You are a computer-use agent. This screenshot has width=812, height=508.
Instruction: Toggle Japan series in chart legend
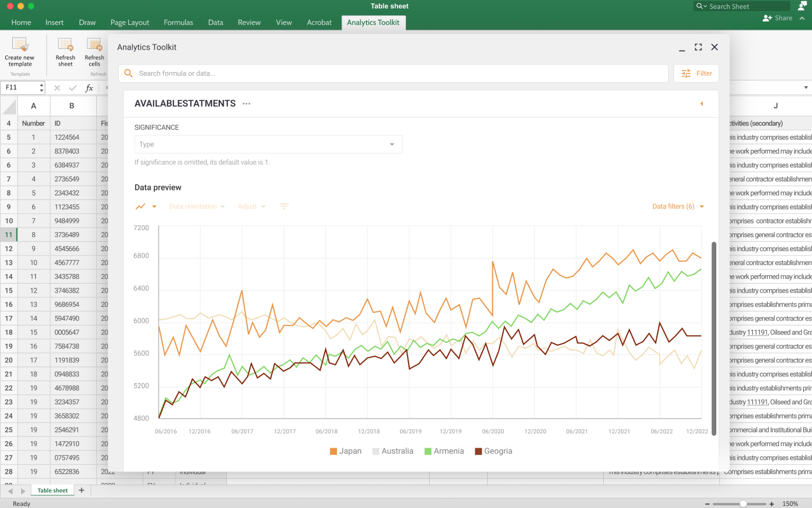point(346,451)
